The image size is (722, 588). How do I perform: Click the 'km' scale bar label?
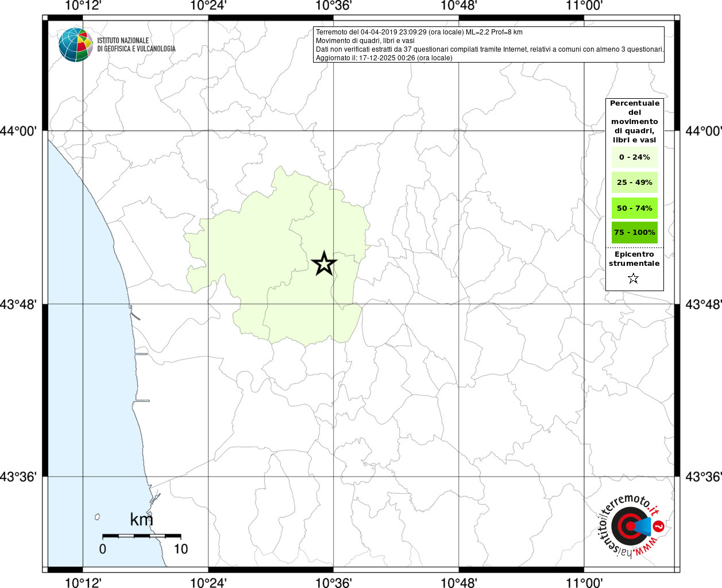(x=141, y=520)
